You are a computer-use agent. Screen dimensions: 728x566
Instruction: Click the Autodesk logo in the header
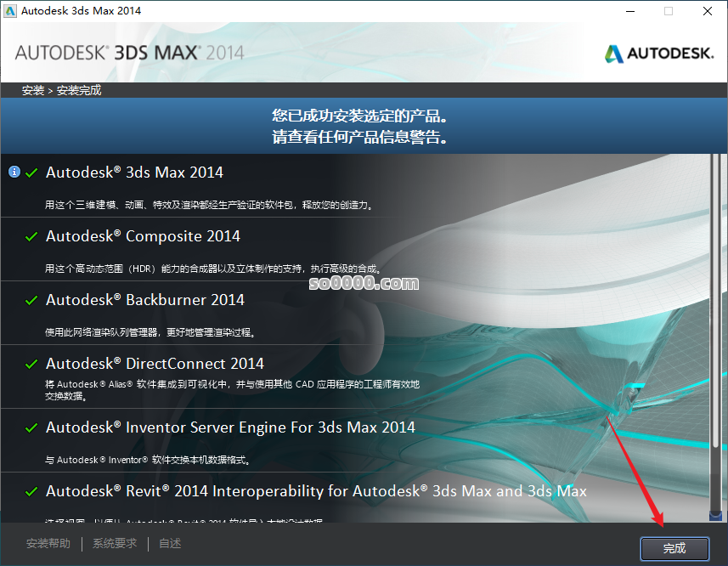(x=658, y=54)
